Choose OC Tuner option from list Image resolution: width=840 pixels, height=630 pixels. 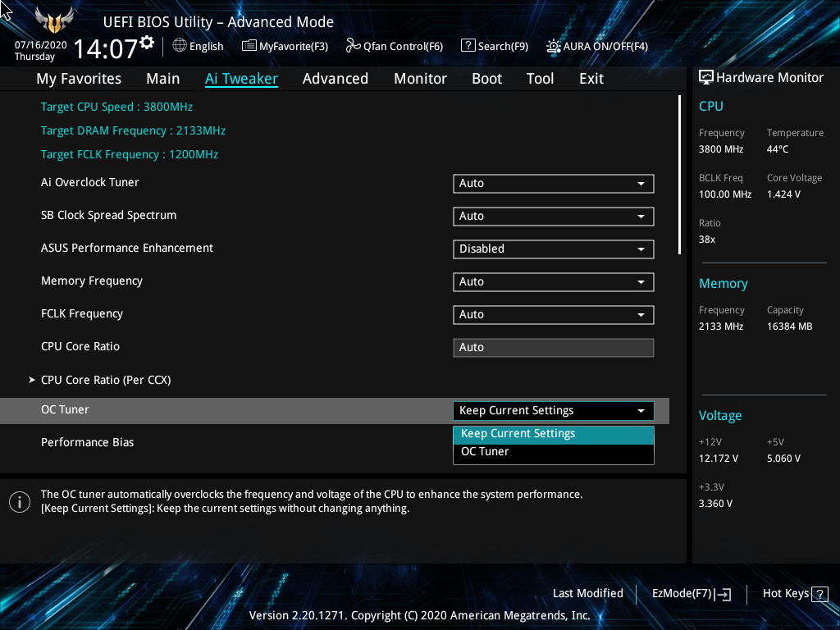[x=554, y=452]
